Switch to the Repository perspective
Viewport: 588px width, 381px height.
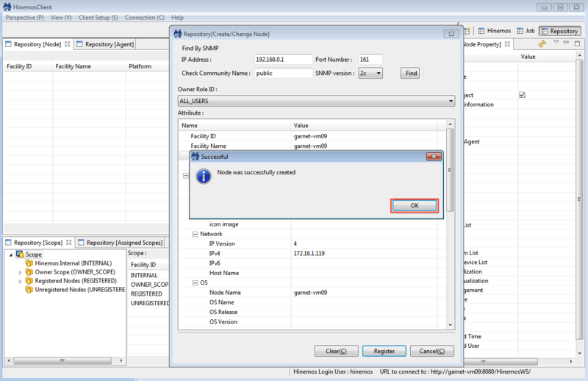(x=560, y=31)
